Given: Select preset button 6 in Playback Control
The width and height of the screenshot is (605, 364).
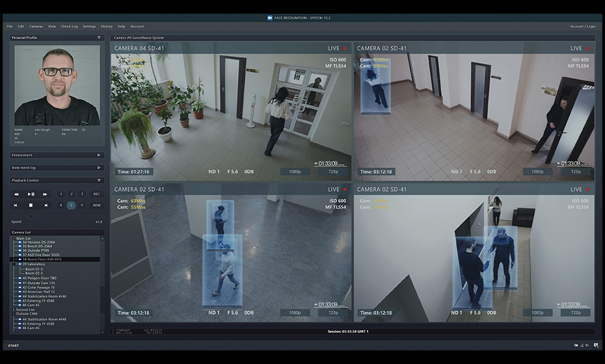Looking at the screenshot, I should (81, 205).
